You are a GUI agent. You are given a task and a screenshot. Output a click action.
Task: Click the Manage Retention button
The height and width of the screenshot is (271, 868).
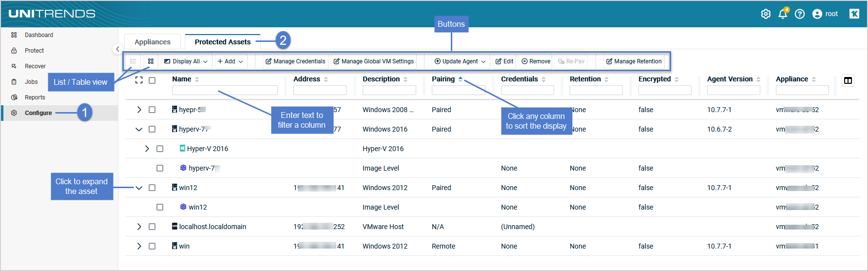(x=634, y=61)
